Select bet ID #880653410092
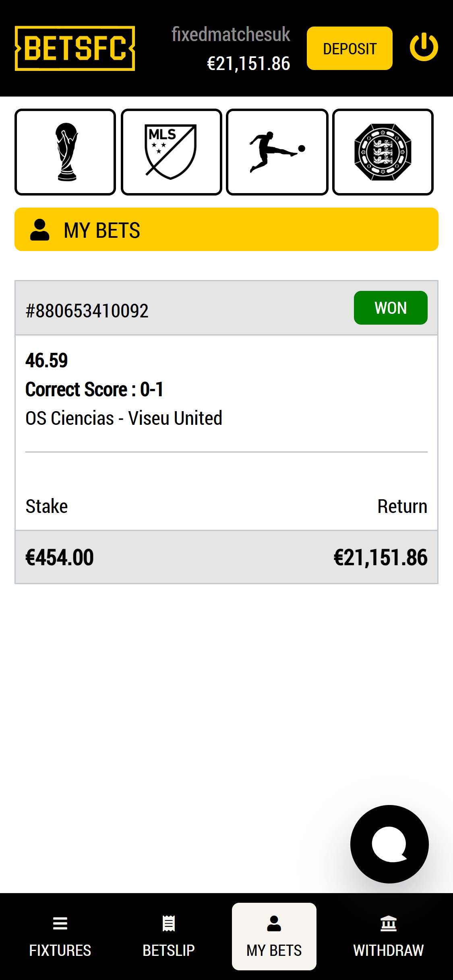The width and height of the screenshot is (453, 980). 87,311
